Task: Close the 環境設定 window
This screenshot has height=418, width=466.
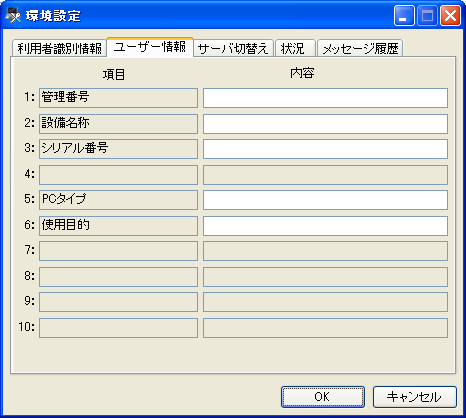Action: [450, 15]
